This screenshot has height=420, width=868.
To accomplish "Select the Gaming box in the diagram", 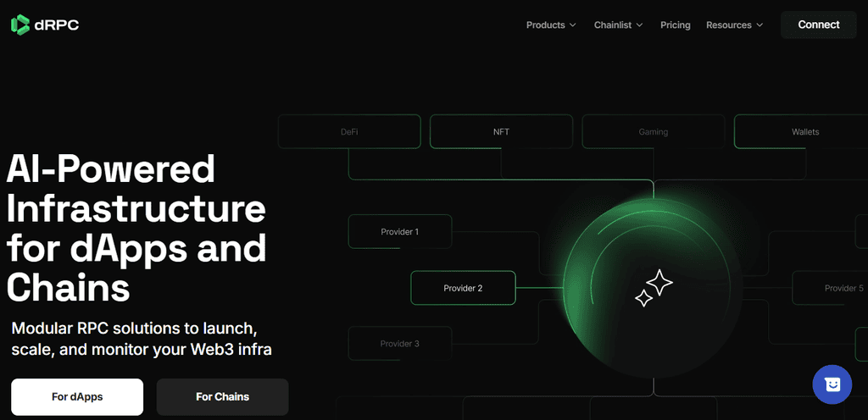I will (x=654, y=131).
